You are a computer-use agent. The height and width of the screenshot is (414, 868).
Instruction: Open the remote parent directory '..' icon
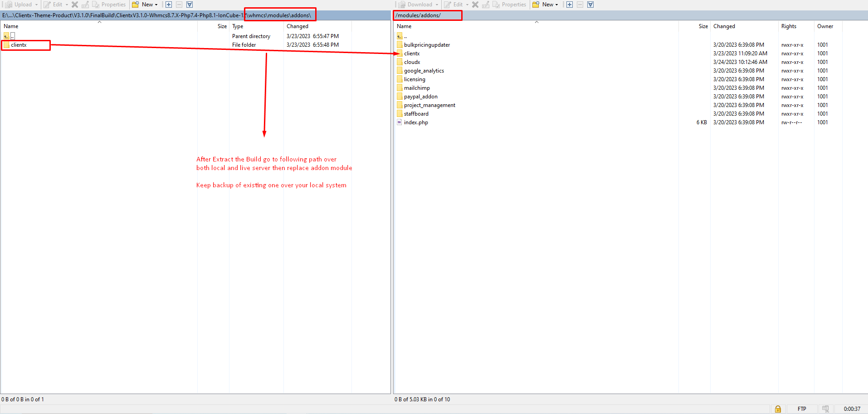[x=400, y=36]
